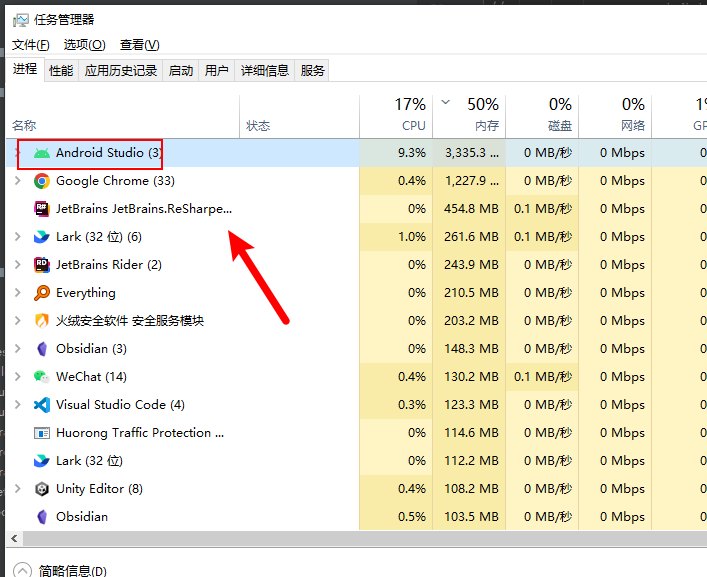Select the Unity Editor (8) process name
This screenshot has height=577, width=707.
pyautogui.click(x=99, y=489)
